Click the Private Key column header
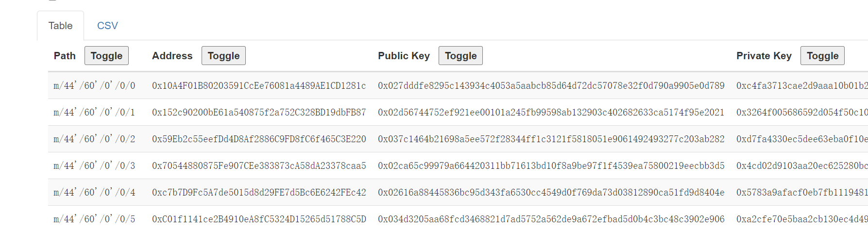This screenshot has width=868, height=231. tap(764, 56)
